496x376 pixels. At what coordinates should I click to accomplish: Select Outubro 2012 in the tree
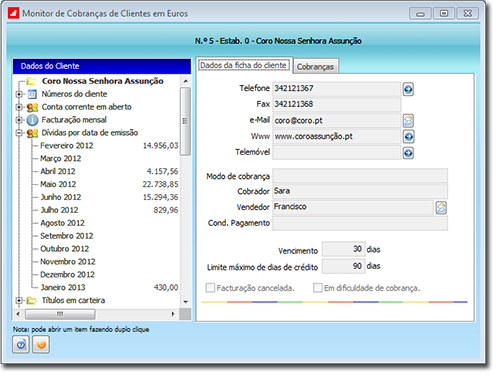65,249
